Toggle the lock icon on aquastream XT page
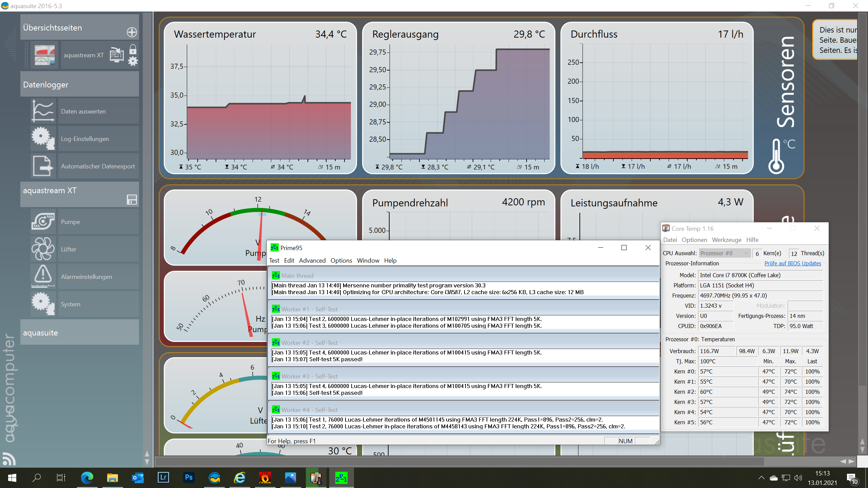 tap(133, 49)
